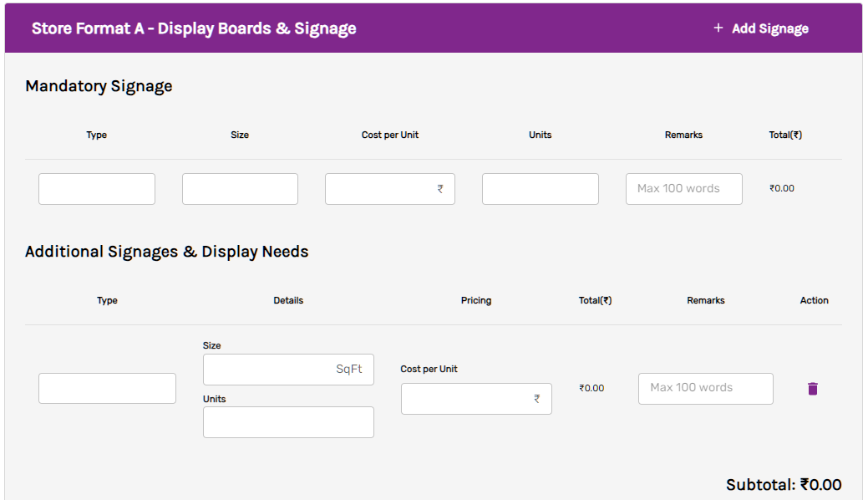Focus Mandatory Signage Remarks text box
The width and height of the screenshot is (868, 500).
click(683, 189)
